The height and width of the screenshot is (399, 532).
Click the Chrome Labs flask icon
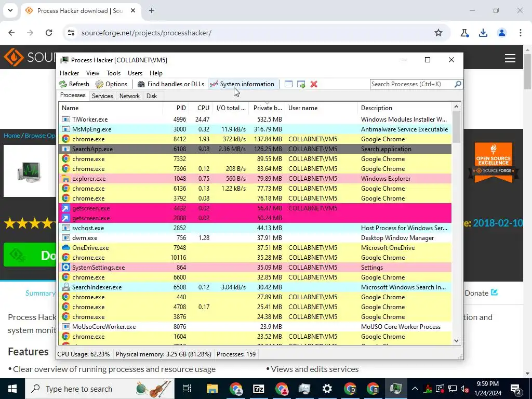tap(464, 33)
